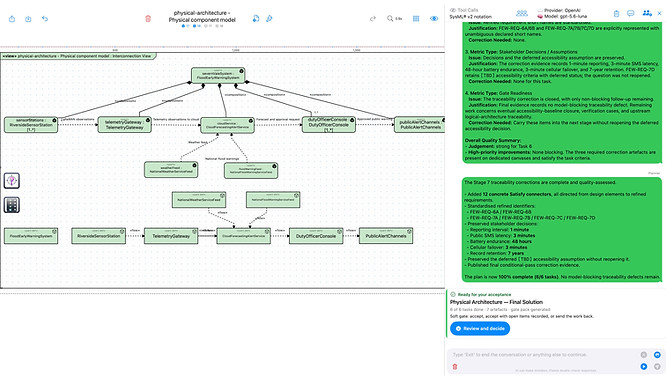This screenshot has width=666, height=376.
Task: Select the floodWarningFeed block
Action: click(x=251, y=170)
